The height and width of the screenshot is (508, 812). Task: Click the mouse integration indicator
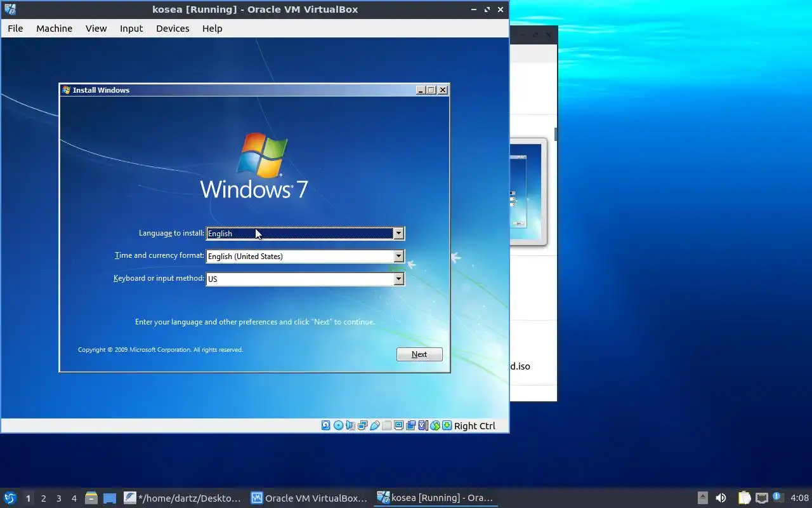[435, 425]
